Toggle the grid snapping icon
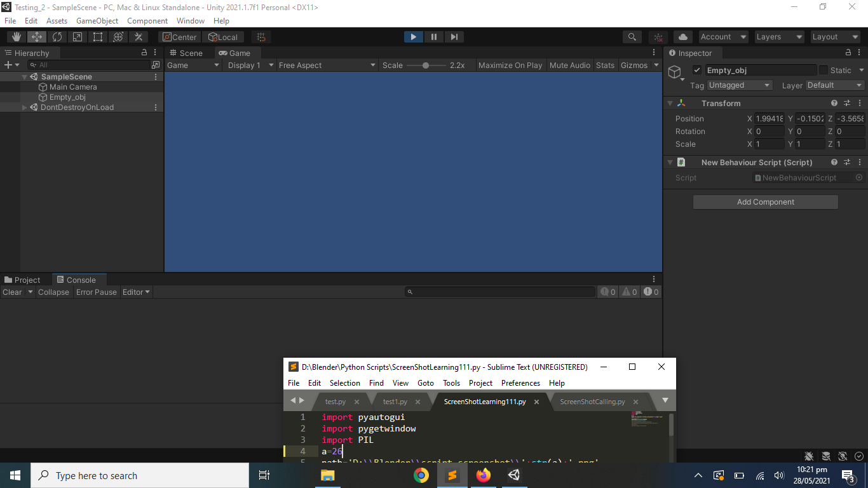 coord(261,37)
